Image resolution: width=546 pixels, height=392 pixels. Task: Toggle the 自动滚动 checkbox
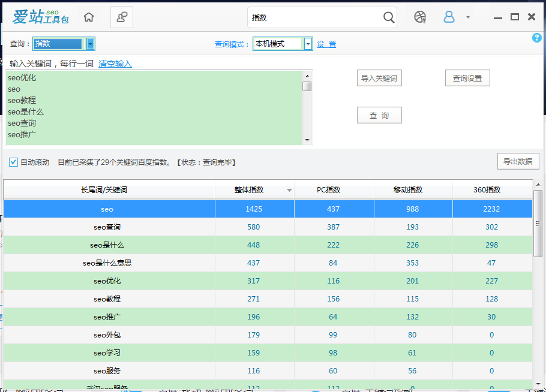click(x=13, y=162)
